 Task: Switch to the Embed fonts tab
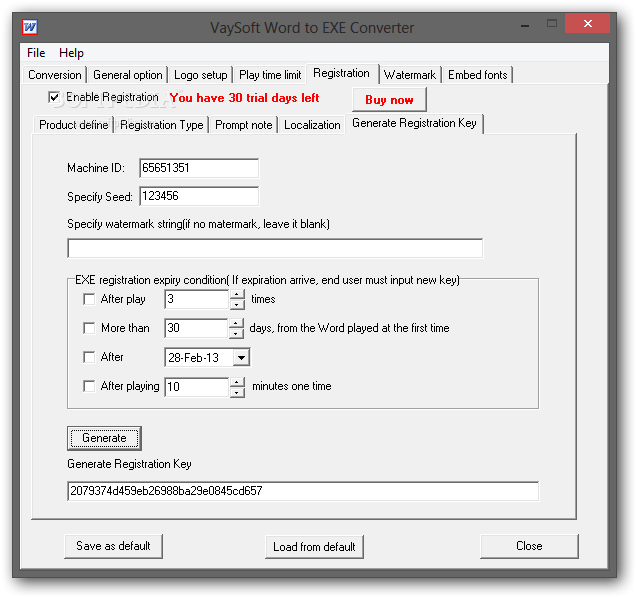point(477,75)
